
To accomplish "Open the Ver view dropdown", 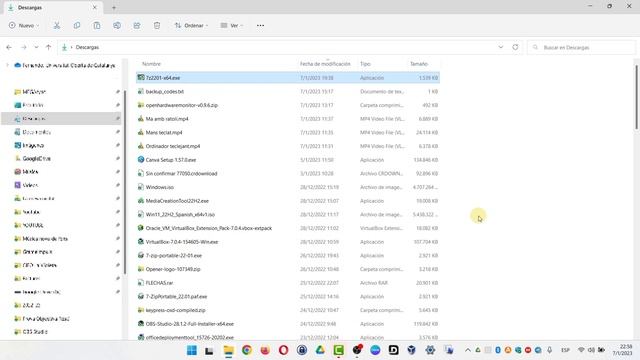I will pyautogui.click(x=231, y=25).
